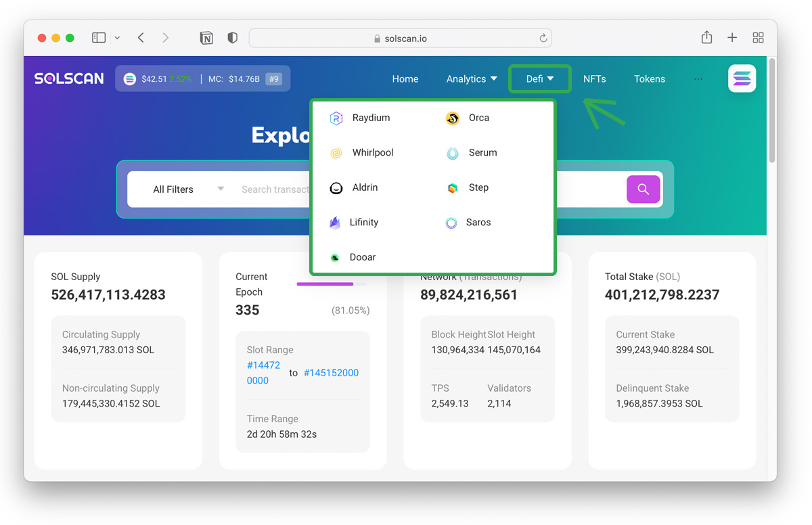Click SOL Supply value 526,417,113.4283
The image size is (812, 525).
(108, 295)
